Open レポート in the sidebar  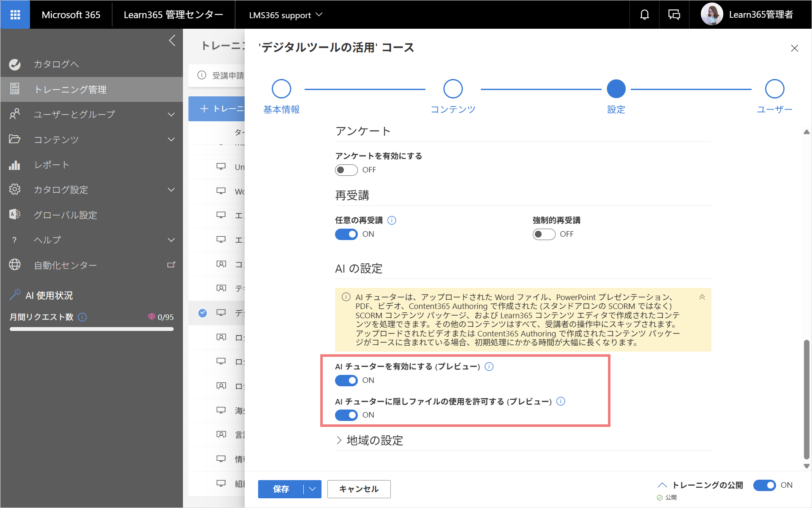(92, 164)
